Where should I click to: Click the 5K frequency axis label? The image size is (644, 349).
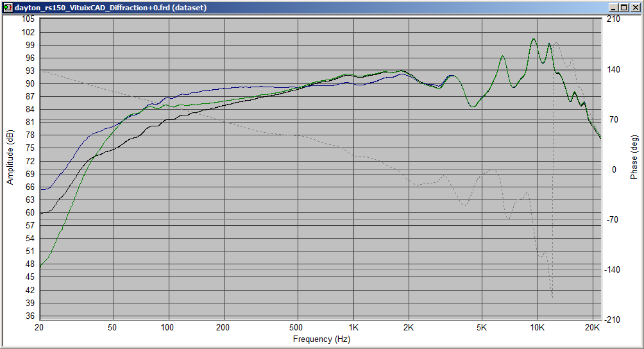482,328
